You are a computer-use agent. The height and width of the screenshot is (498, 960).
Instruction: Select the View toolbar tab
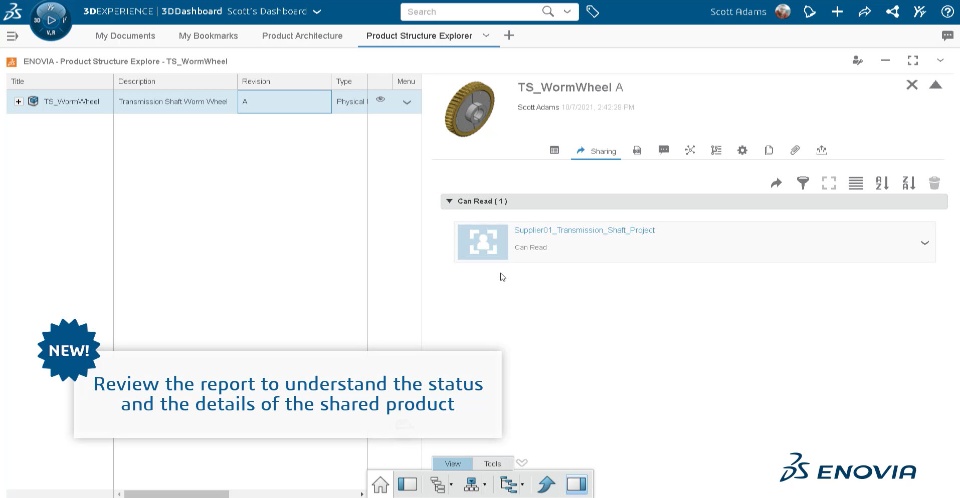click(x=452, y=464)
